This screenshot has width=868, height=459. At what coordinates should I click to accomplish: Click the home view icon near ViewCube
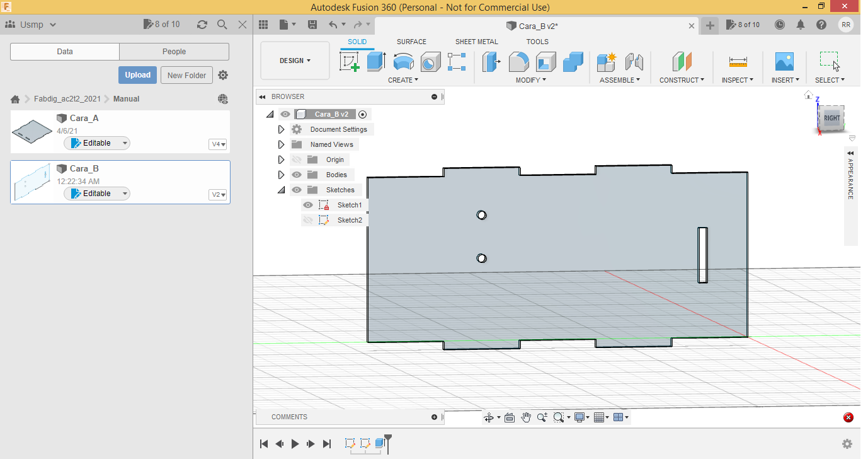pyautogui.click(x=809, y=95)
